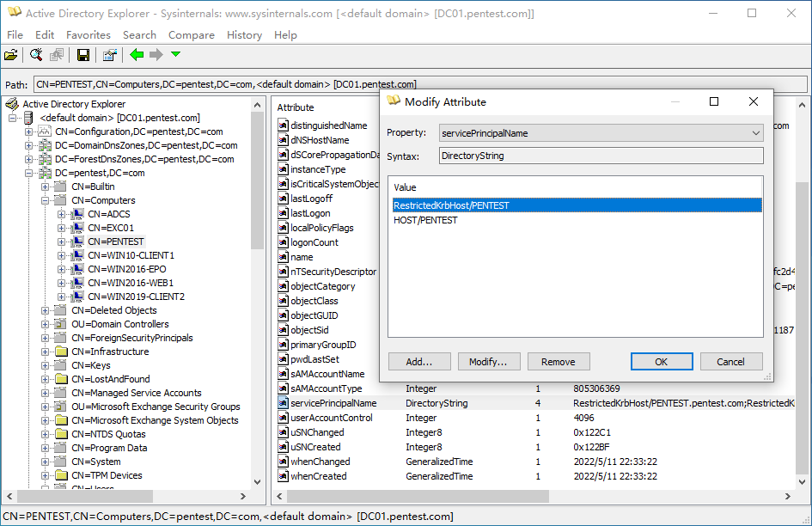The image size is (812, 526).
Task: Click the Remove button
Action: coord(559,362)
